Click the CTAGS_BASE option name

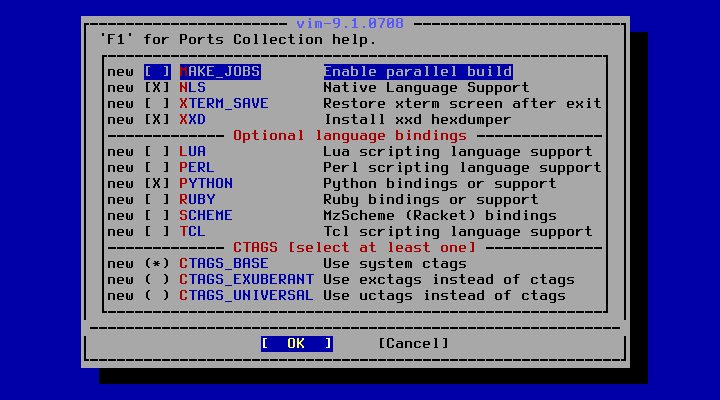pyautogui.click(x=224, y=264)
